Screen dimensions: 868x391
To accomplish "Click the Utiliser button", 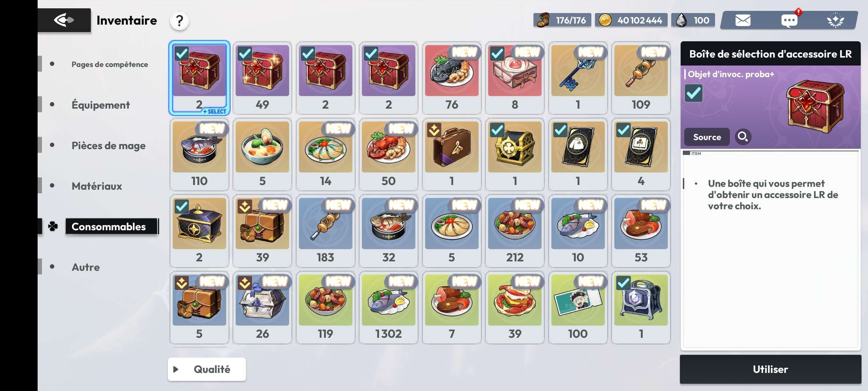I will [x=770, y=369].
